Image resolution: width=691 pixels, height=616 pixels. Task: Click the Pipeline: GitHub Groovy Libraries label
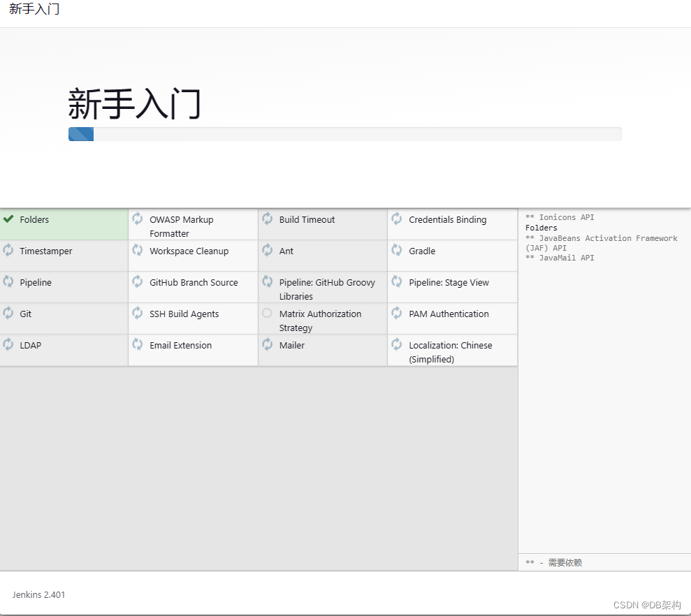(x=328, y=290)
